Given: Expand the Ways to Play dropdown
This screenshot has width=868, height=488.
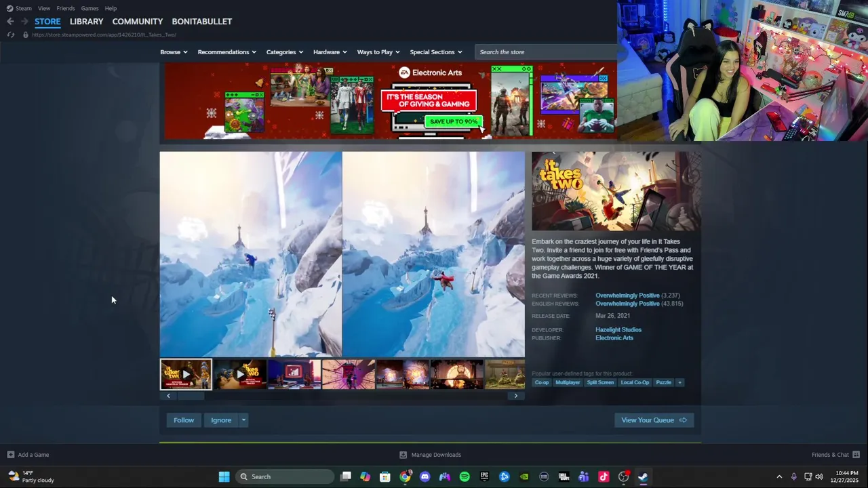Looking at the screenshot, I should point(378,52).
